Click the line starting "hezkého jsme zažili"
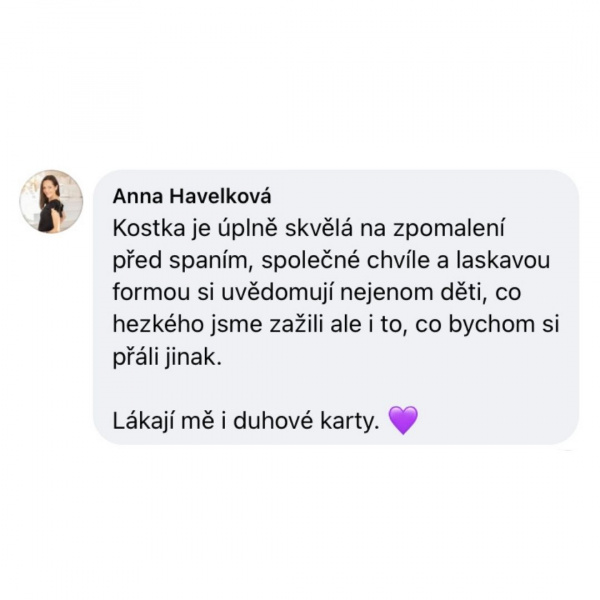600x600 pixels. [336, 325]
